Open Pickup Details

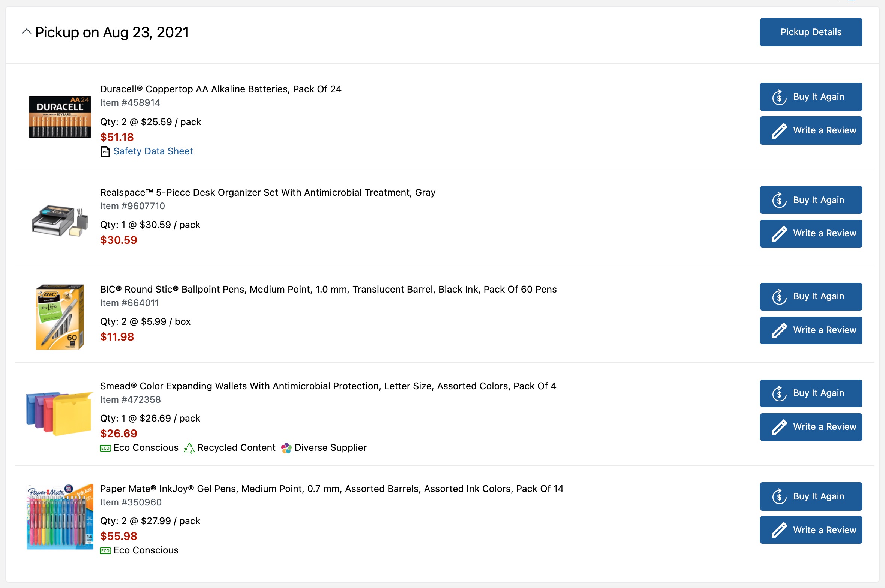point(810,32)
